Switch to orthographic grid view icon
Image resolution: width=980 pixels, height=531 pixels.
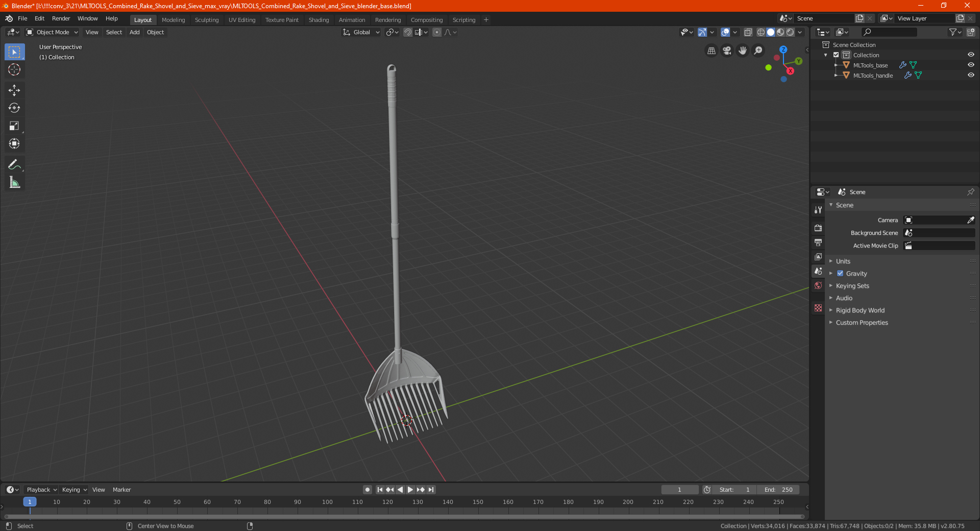(x=711, y=51)
